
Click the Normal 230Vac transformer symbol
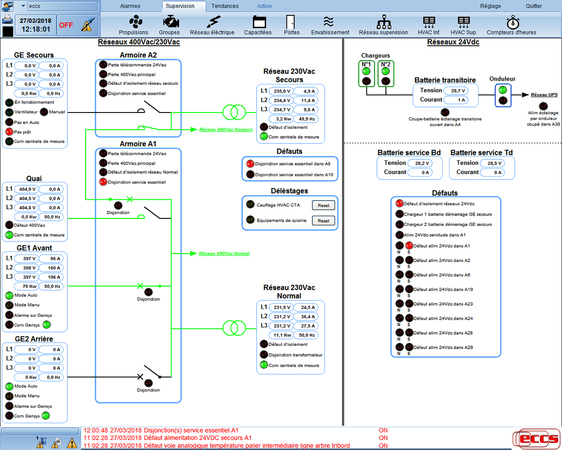(x=234, y=328)
